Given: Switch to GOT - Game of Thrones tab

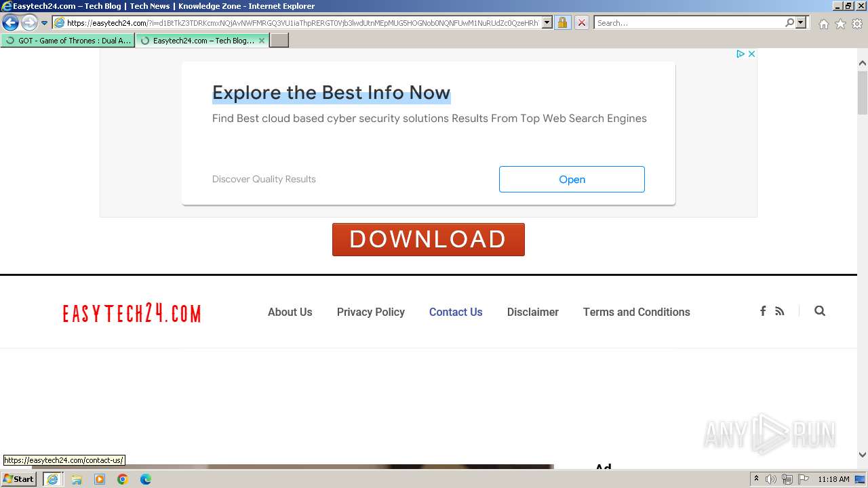Looking at the screenshot, I should pyautogui.click(x=68, y=41).
